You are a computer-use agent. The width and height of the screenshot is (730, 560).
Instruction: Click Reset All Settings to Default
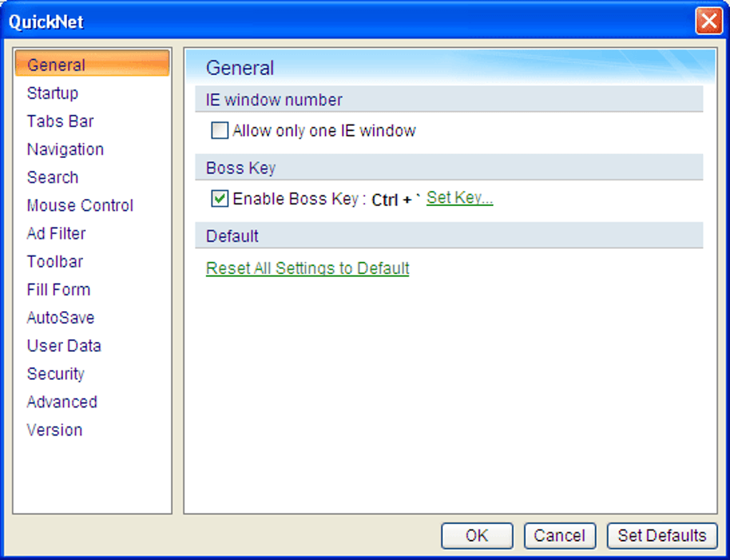click(x=308, y=268)
